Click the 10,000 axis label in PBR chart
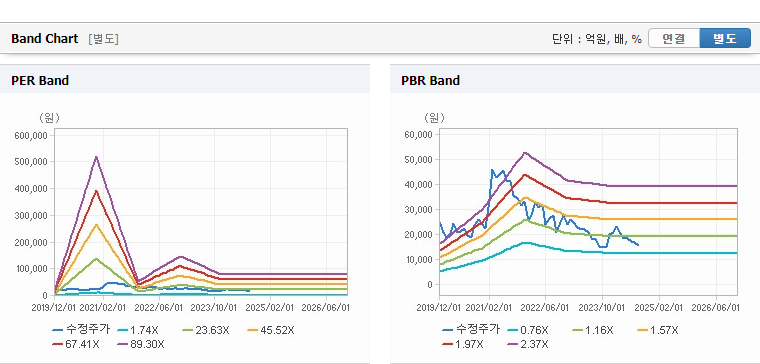This screenshot has width=760, height=364. tap(418, 259)
